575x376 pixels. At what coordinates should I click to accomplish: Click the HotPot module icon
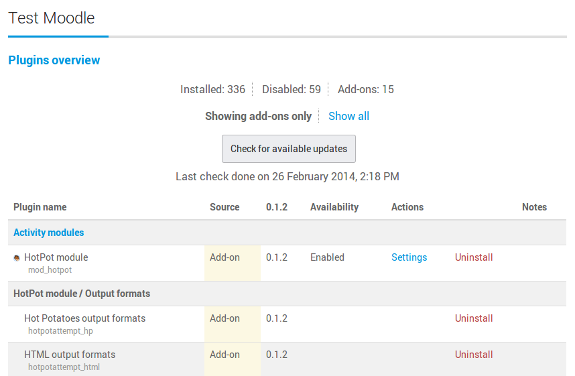coord(17,258)
